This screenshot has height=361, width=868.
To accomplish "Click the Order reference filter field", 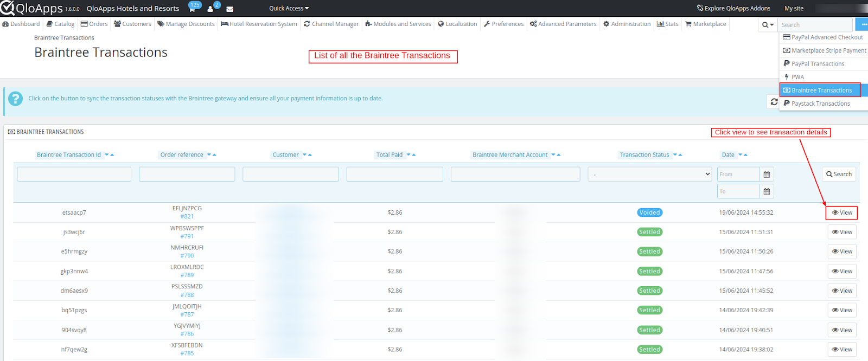I will pyautogui.click(x=187, y=174).
